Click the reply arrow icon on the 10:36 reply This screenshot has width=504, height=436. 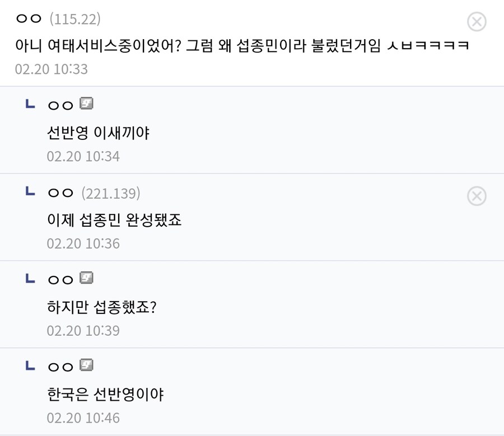point(30,191)
